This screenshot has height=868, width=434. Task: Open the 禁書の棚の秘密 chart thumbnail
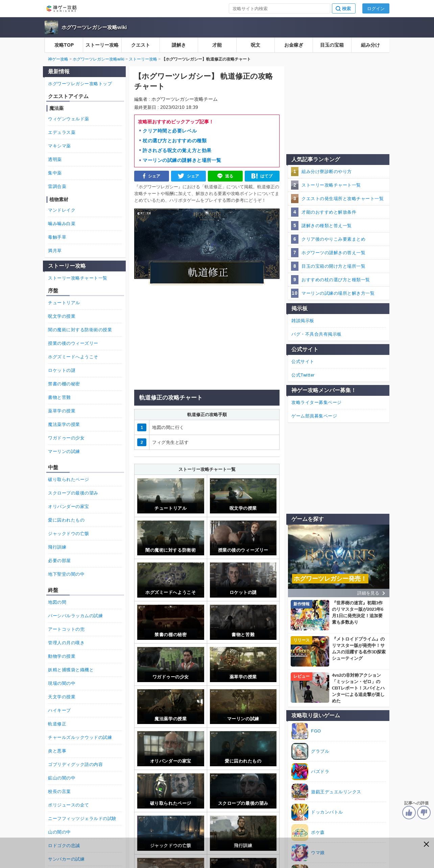point(171,622)
